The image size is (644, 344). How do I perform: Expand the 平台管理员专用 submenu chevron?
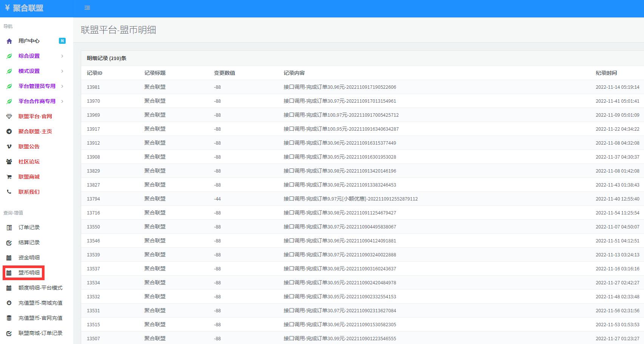(x=62, y=86)
